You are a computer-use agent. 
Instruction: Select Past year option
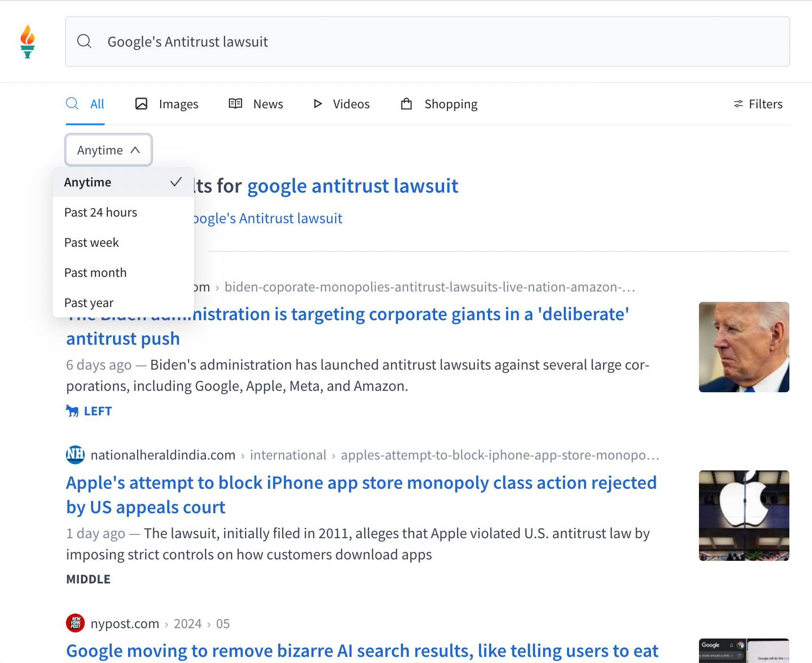(x=123, y=303)
